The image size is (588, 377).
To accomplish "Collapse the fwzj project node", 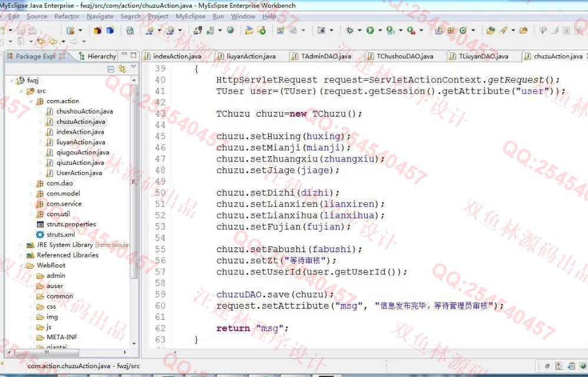I will coord(12,80).
